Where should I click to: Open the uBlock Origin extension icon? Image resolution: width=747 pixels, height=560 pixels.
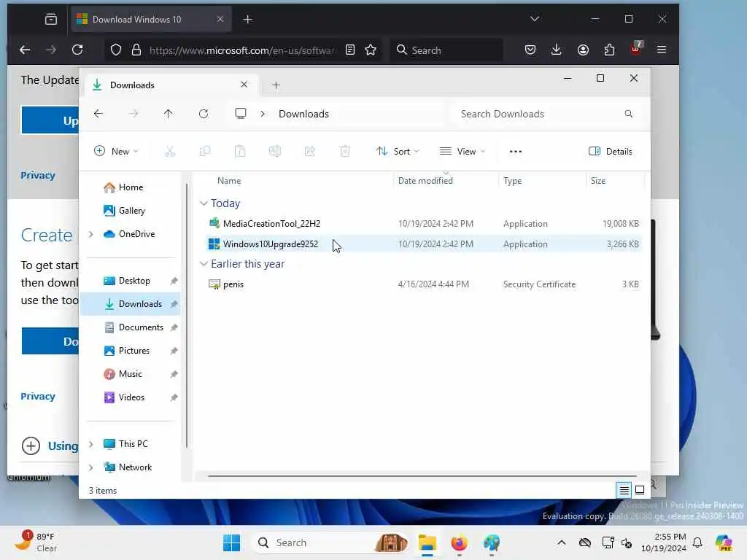pos(636,49)
